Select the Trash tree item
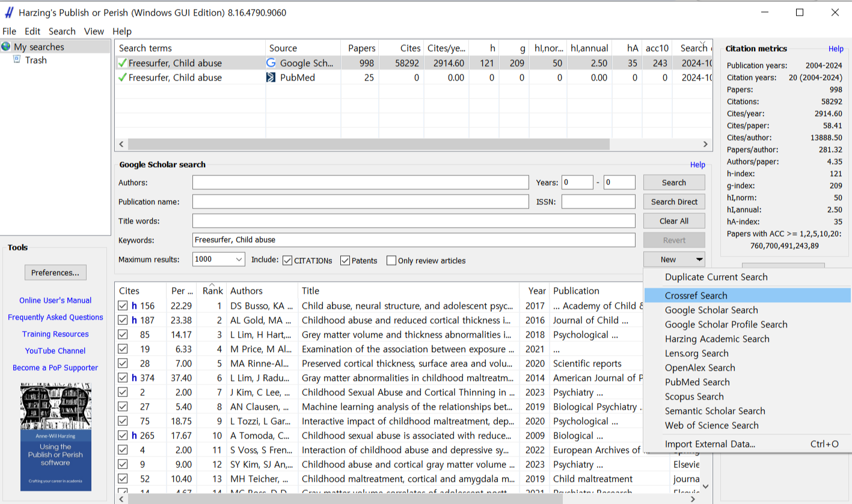 tap(36, 60)
